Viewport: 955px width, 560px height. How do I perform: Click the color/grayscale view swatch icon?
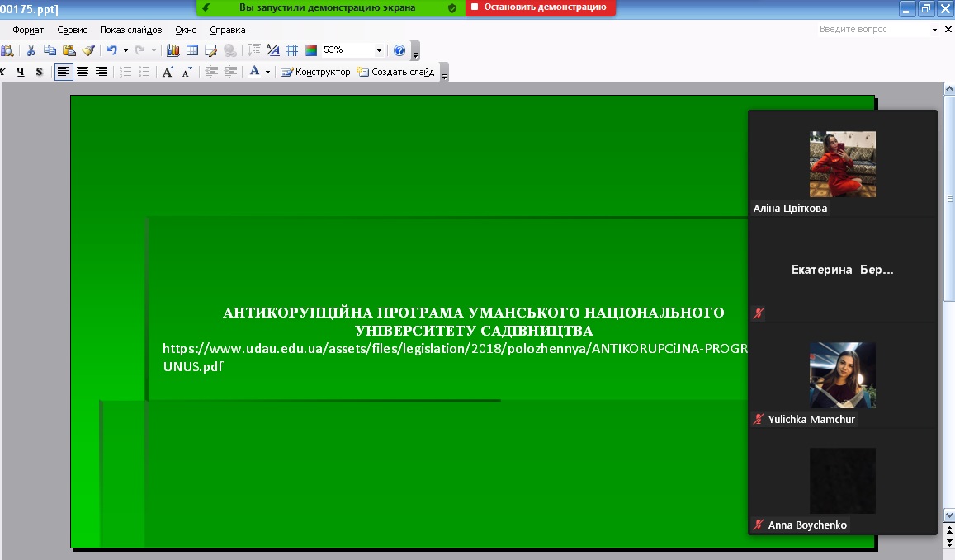pyautogui.click(x=311, y=50)
